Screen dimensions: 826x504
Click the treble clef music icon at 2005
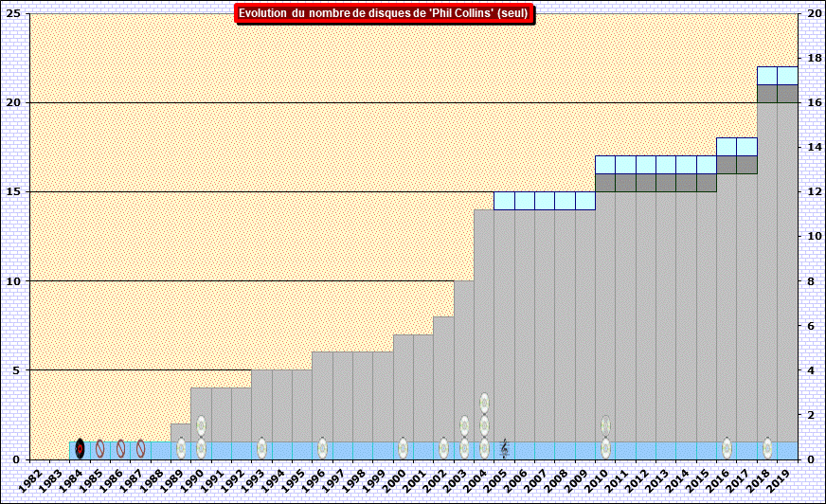tap(505, 448)
